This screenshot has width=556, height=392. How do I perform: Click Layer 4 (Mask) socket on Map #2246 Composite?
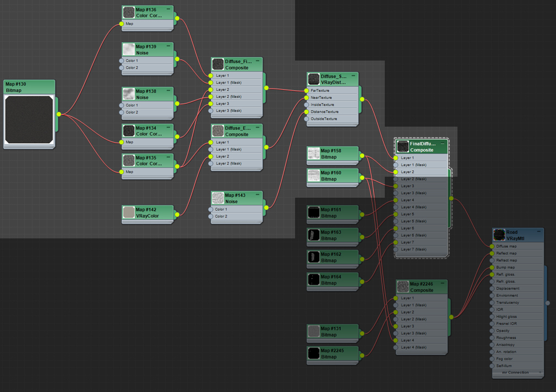point(396,347)
